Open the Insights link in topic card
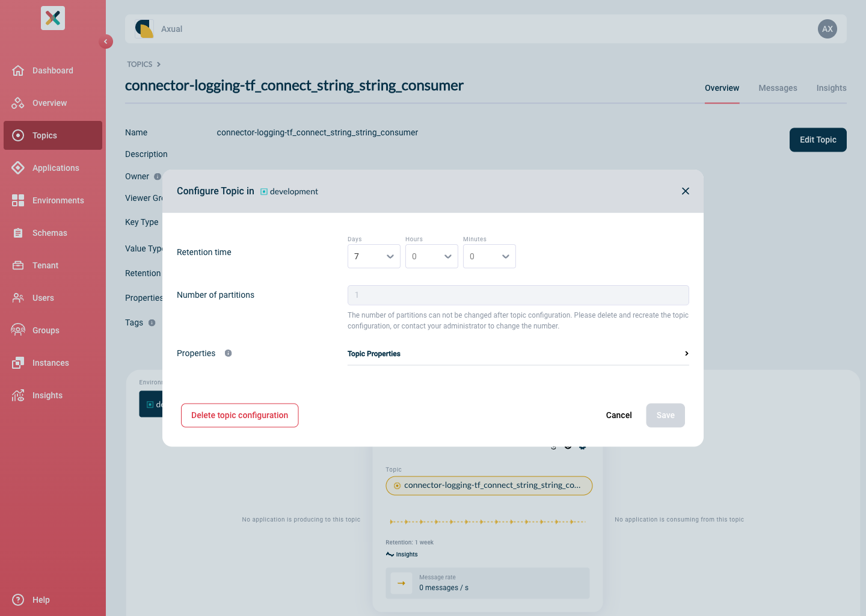866x616 pixels. (402, 555)
